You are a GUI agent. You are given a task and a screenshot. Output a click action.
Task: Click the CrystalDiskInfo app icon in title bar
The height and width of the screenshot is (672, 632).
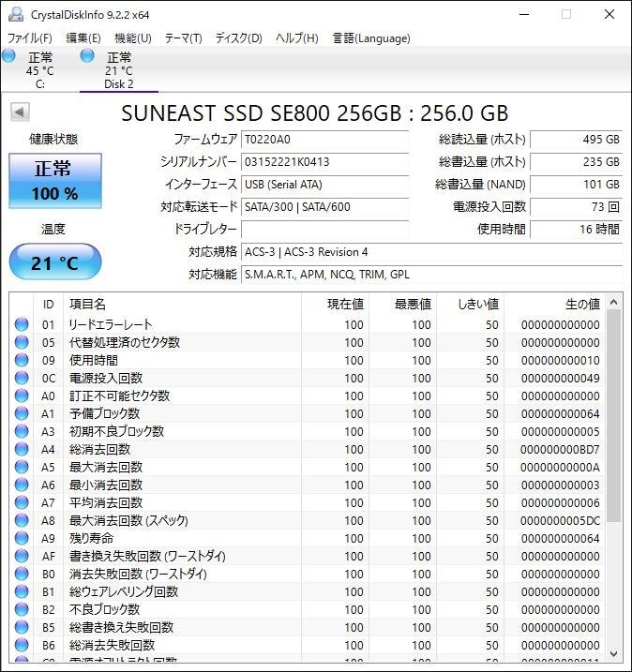tap(16, 14)
